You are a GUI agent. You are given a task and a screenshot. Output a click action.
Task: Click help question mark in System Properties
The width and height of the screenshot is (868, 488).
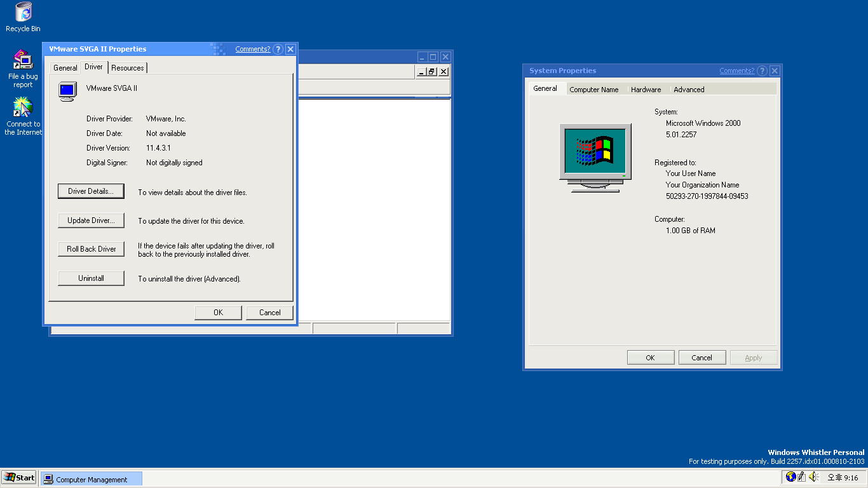[762, 71]
